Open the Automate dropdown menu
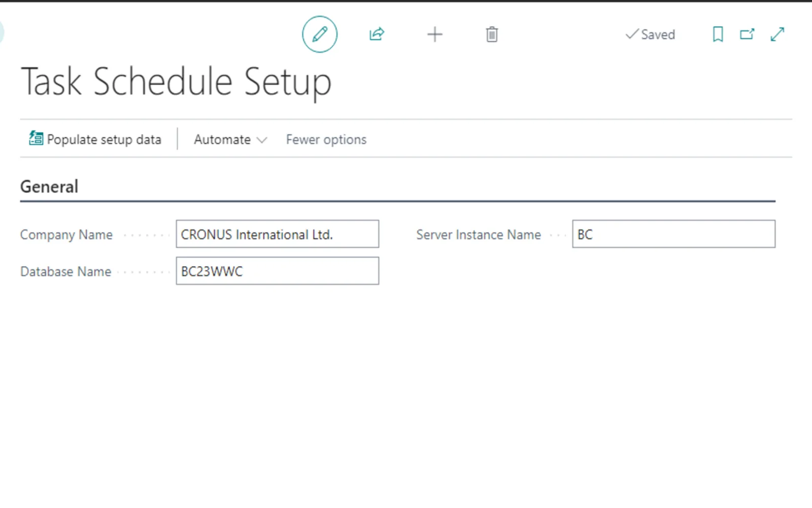Image resolution: width=812 pixels, height=508 pixels. pos(230,140)
